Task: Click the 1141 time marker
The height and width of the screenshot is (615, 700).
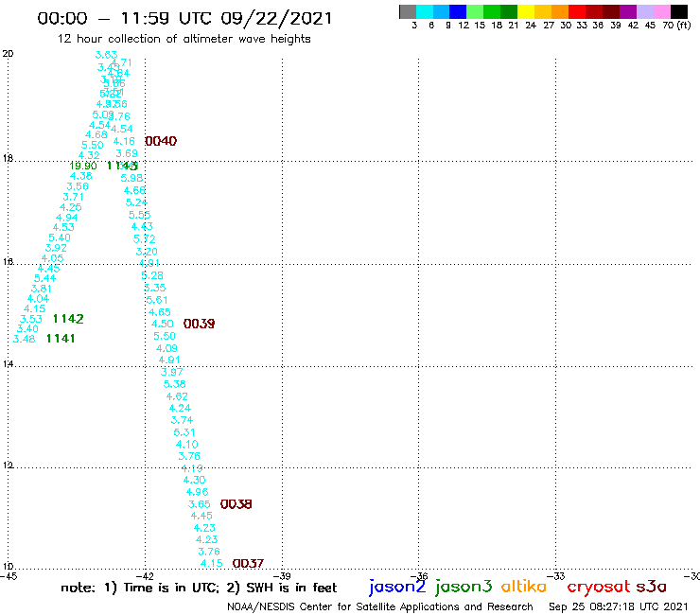Action: (x=61, y=338)
